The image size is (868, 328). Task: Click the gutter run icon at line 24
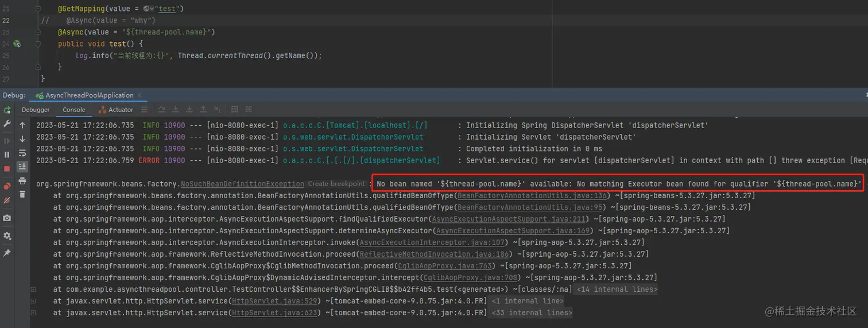pyautogui.click(x=17, y=44)
